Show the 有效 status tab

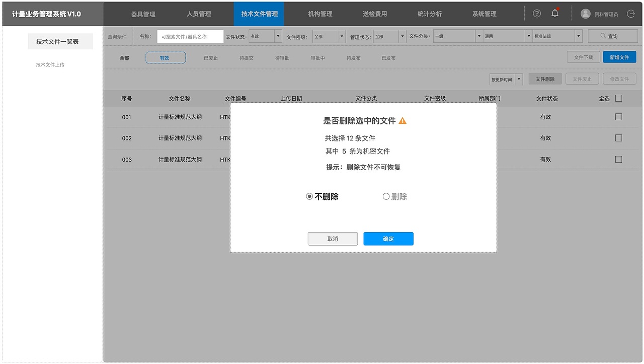pos(166,58)
